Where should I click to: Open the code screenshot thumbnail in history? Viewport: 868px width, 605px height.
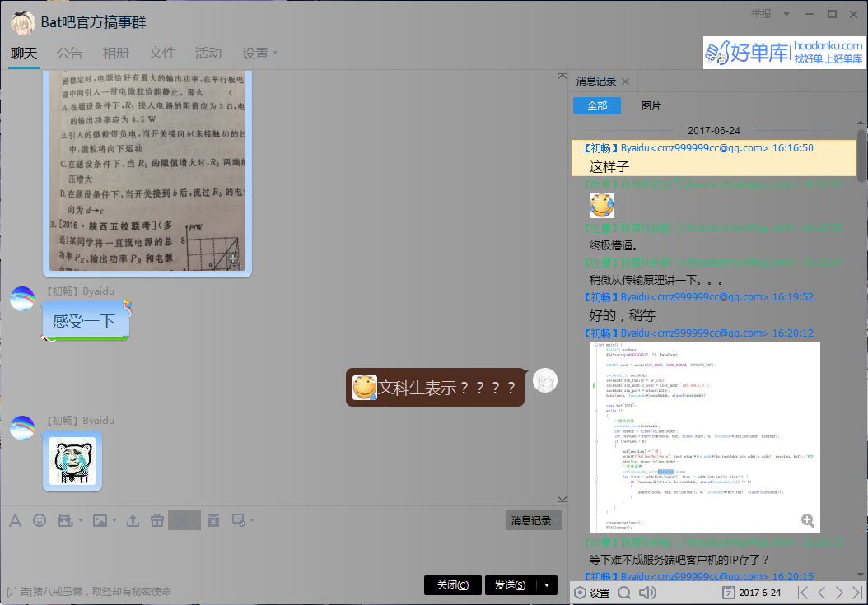click(704, 437)
